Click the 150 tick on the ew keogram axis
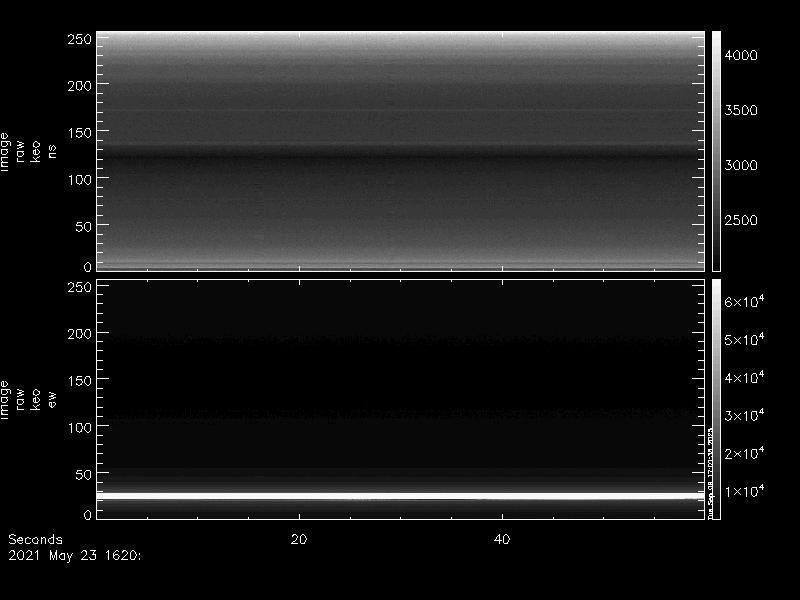 pyautogui.click(x=78, y=381)
